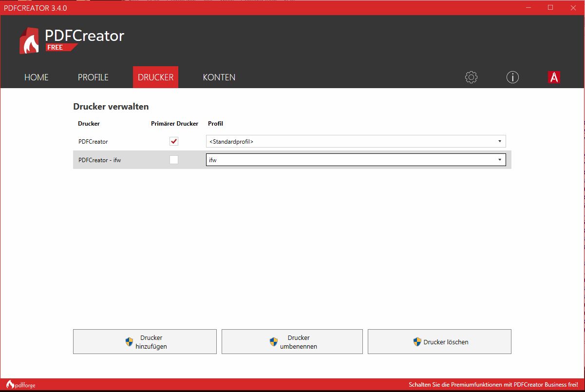Open the Standardprofil profile dropdown
Screen dimensions: 585x392
coord(356,141)
